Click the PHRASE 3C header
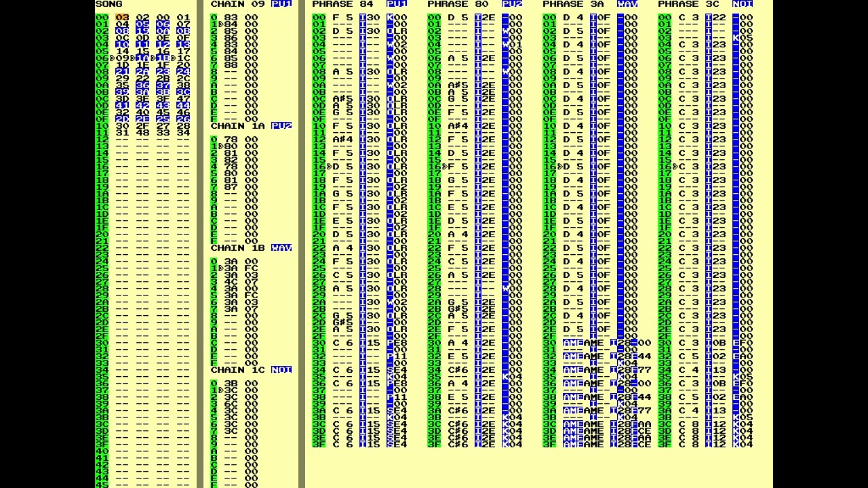The width and height of the screenshot is (868, 488). (688, 4)
